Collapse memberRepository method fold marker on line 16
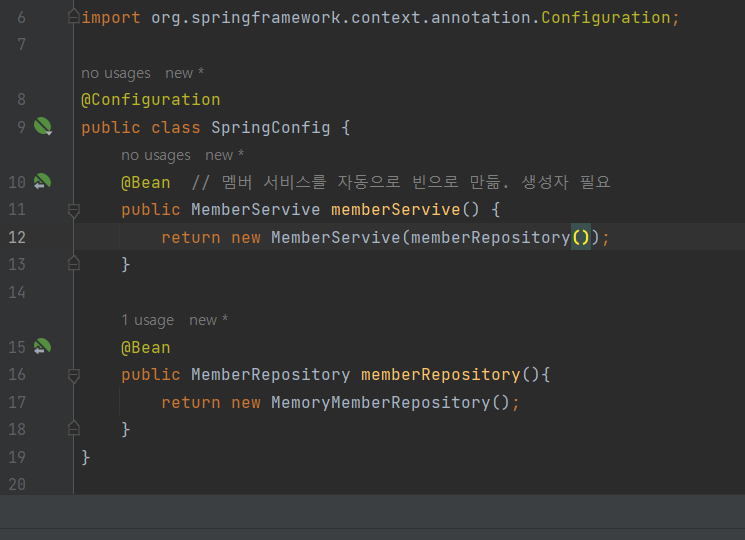745x540 pixels. 74,375
